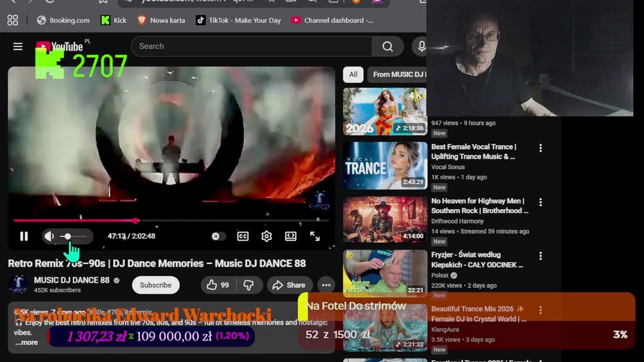The image size is (644, 362).
Task: Open options for Best Female Vocal Trance
Action: 541,148
